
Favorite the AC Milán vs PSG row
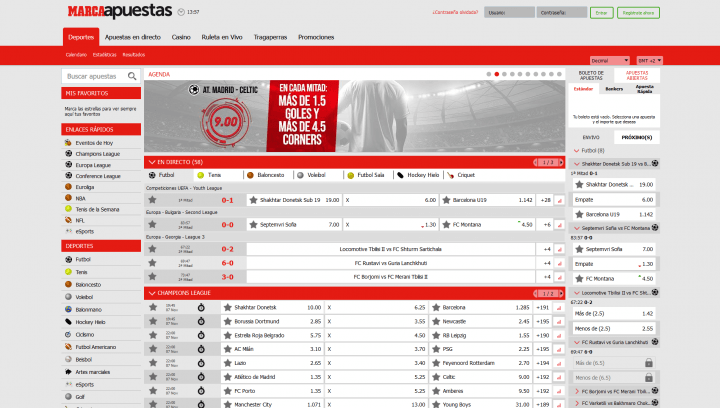(x=153, y=349)
